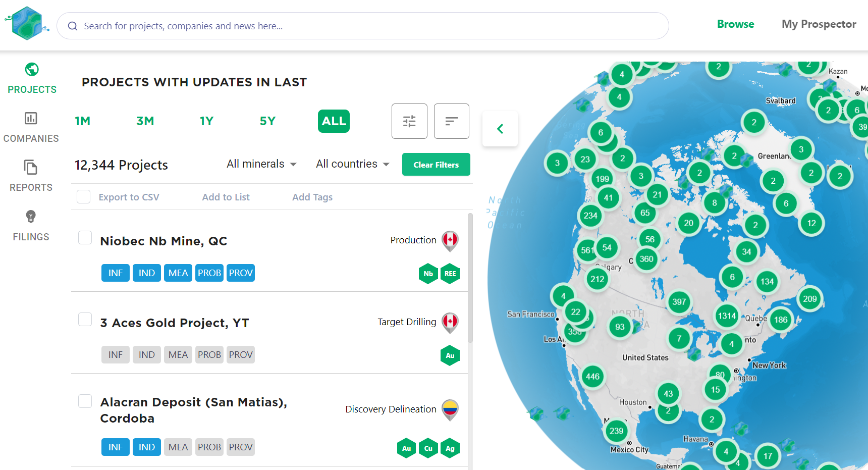868x470 pixels.
Task: Click the REE mineral hexagon
Action: (450, 274)
